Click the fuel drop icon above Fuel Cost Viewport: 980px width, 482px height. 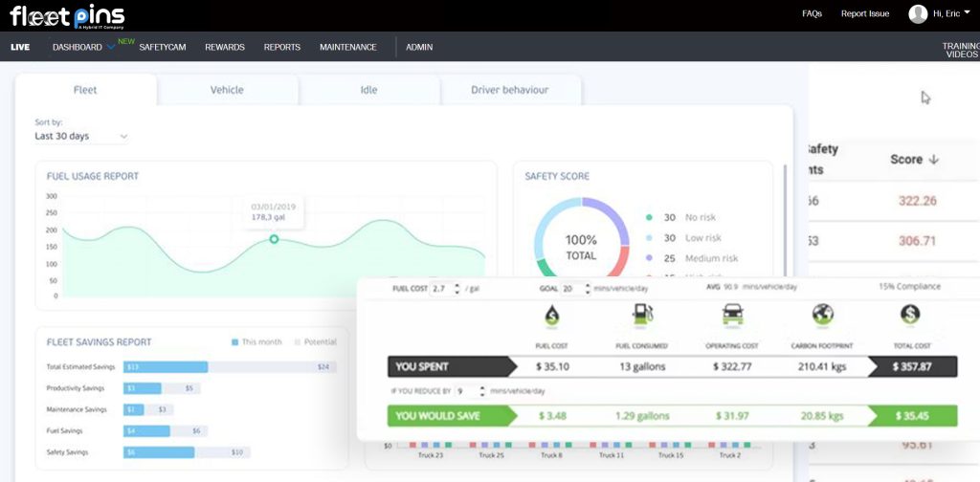(x=552, y=316)
